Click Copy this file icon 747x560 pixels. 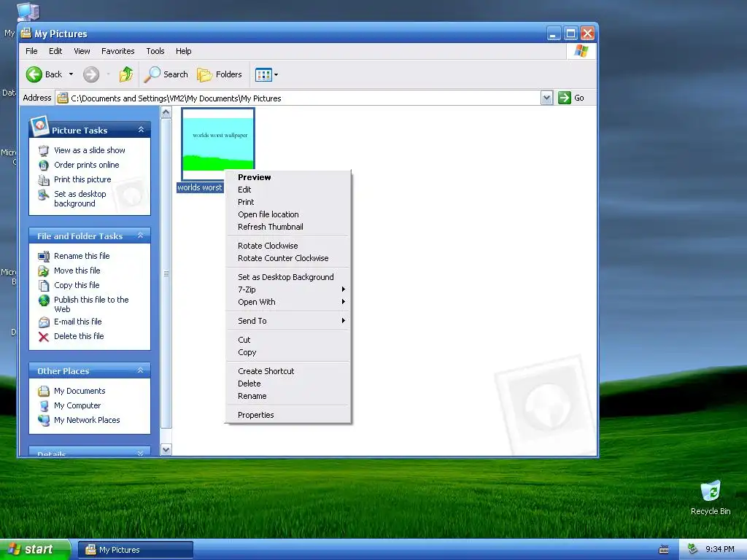pos(43,285)
